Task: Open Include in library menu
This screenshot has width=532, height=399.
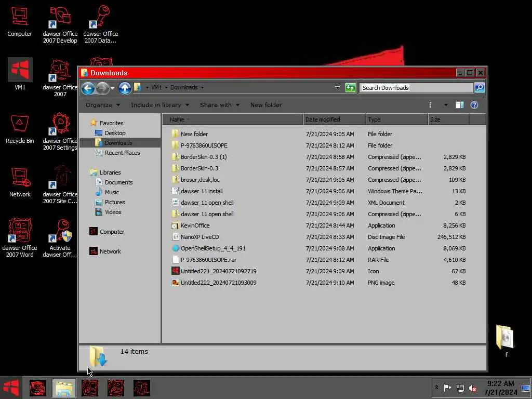Action: click(x=160, y=105)
